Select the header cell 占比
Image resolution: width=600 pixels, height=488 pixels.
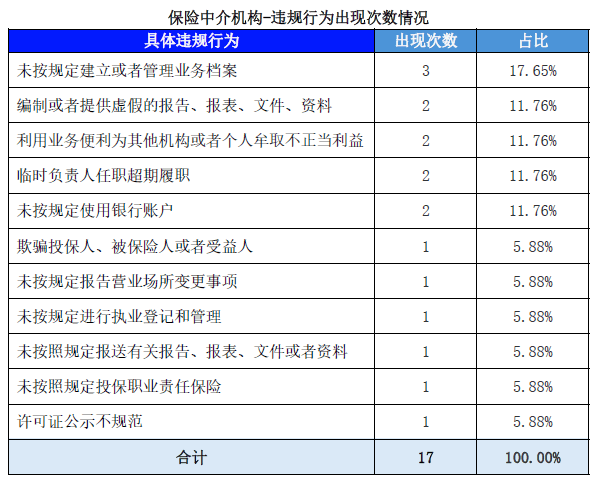pos(533,41)
